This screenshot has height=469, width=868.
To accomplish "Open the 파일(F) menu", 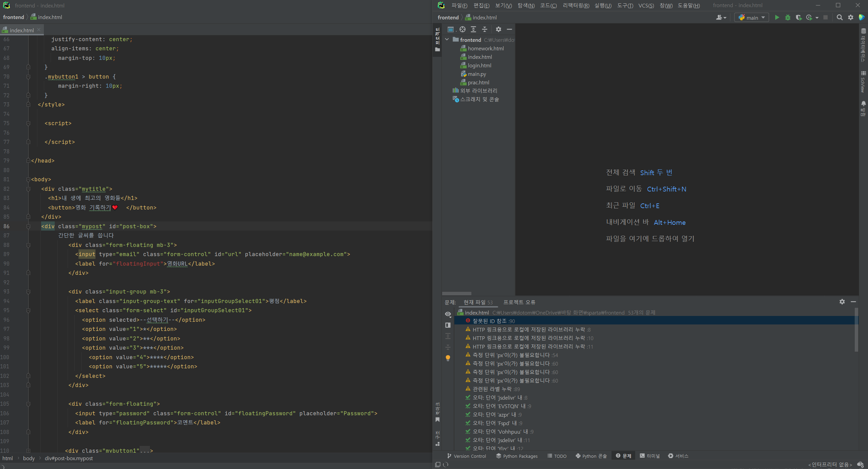I will [459, 5].
